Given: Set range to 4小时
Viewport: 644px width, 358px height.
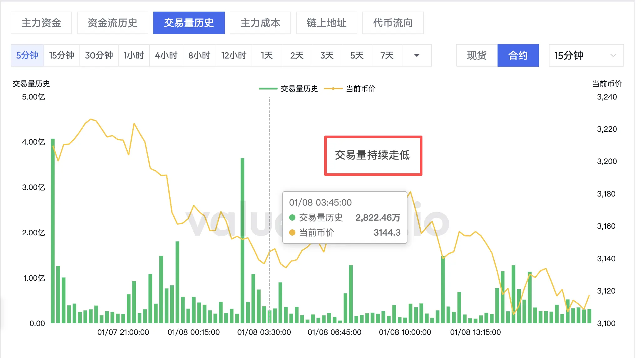Looking at the screenshot, I should (x=166, y=55).
